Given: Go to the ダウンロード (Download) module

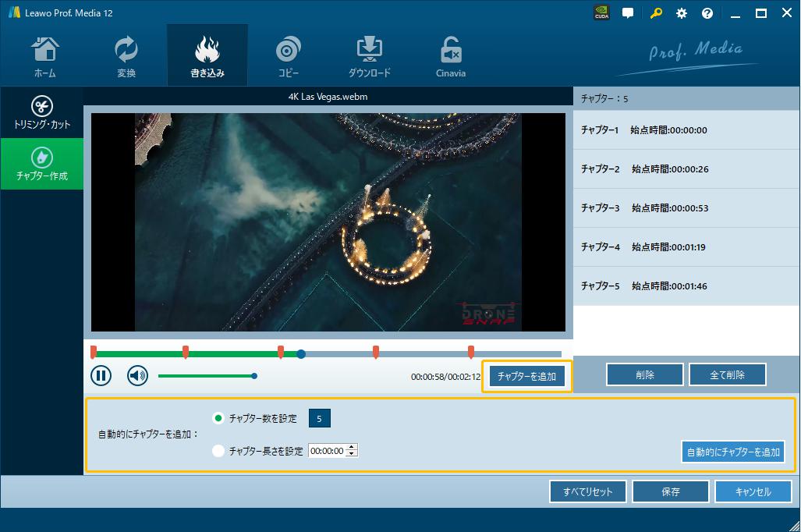Looking at the screenshot, I should (x=369, y=56).
